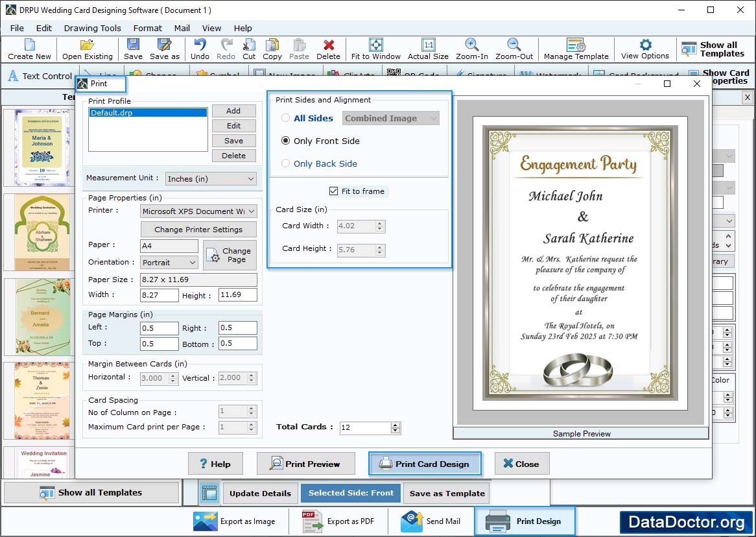Undo the last action

[200, 49]
